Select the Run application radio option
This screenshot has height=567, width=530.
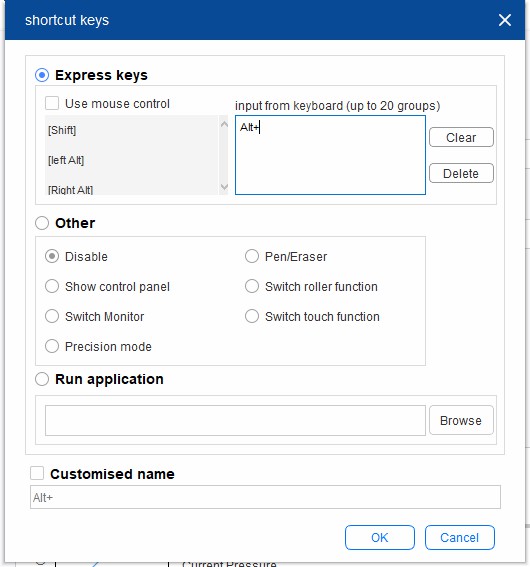[42, 379]
